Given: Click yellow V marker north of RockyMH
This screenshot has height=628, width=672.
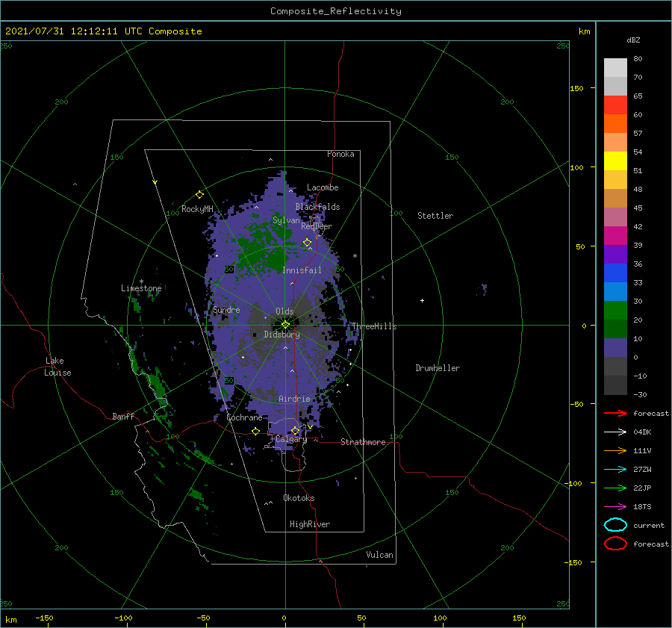Looking at the screenshot, I should 155,182.
